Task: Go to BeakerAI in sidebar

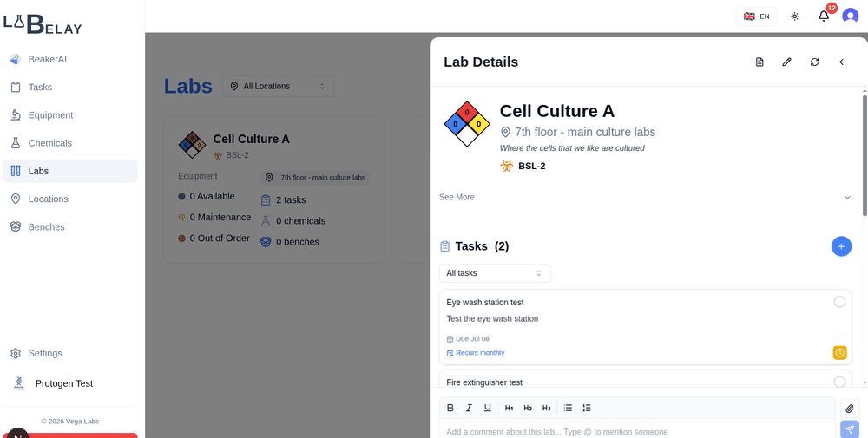Action: (69, 59)
